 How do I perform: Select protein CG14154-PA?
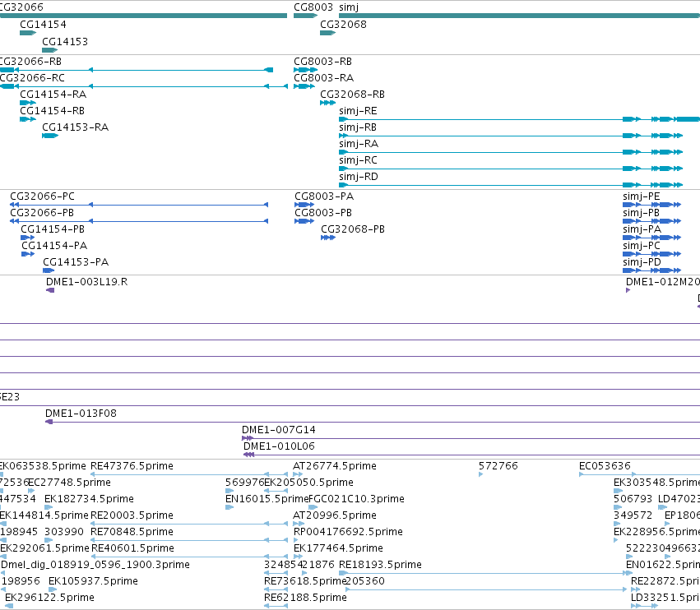54,247
